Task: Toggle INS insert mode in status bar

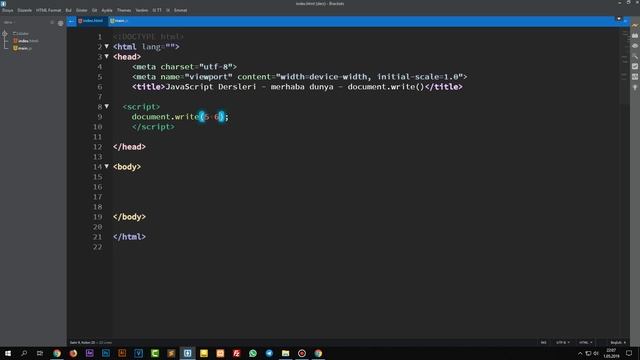Action: [x=543, y=342]
